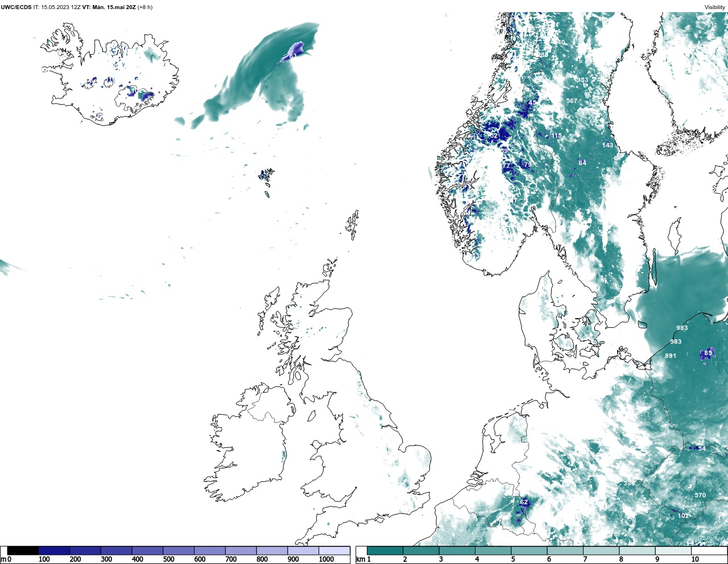Select the 2–3 km teal swatch
The image size is (728, 564).
(421, 551)
